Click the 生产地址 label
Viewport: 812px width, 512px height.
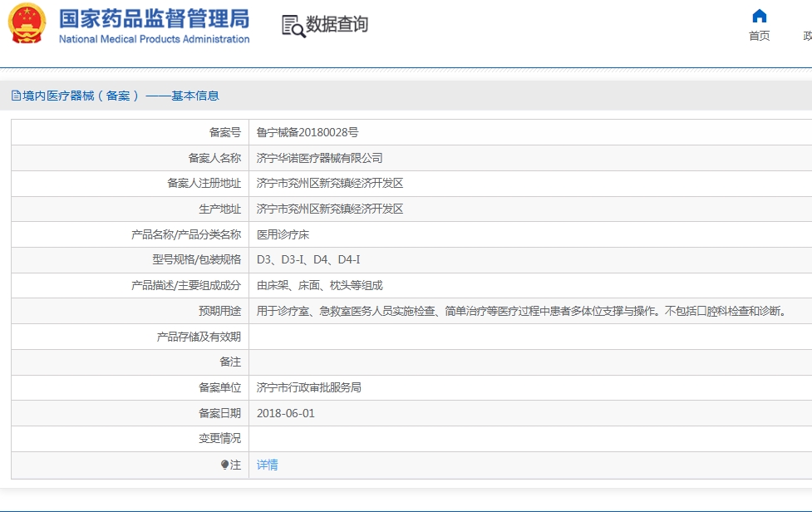pyautogui.click(x=220, y=209)
